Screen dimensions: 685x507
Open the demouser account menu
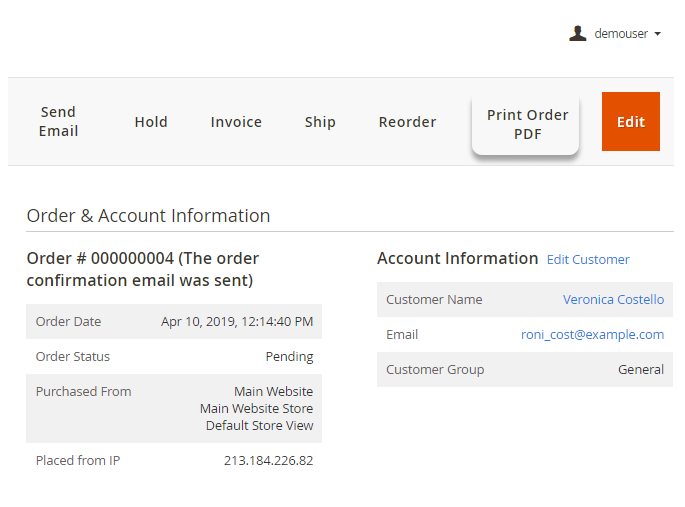click(x=620, y=34)
